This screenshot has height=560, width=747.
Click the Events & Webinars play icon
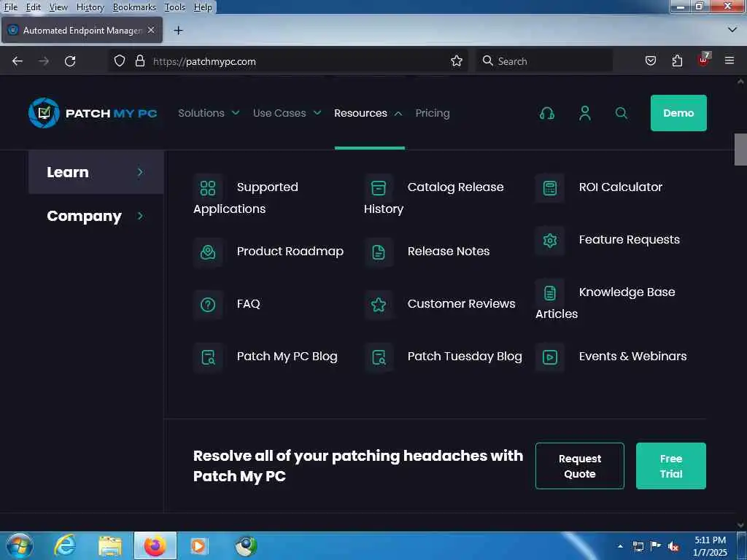pos(550,357)
